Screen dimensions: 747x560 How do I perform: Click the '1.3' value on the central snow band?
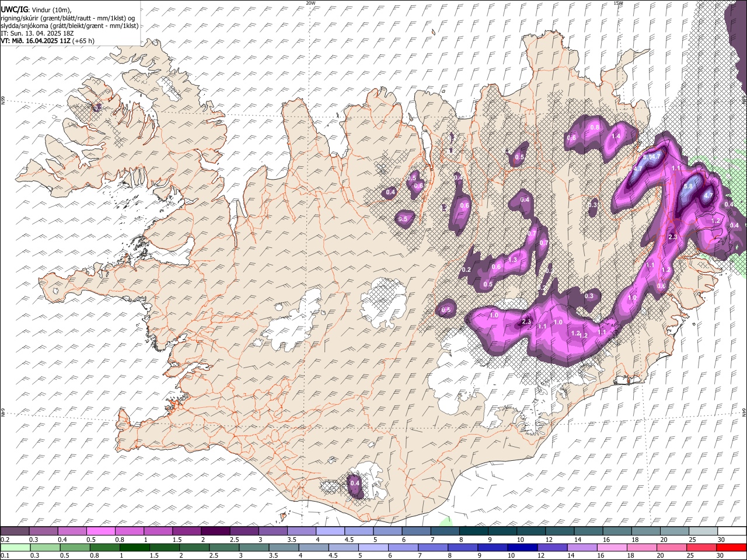click(x=513, y=260)
